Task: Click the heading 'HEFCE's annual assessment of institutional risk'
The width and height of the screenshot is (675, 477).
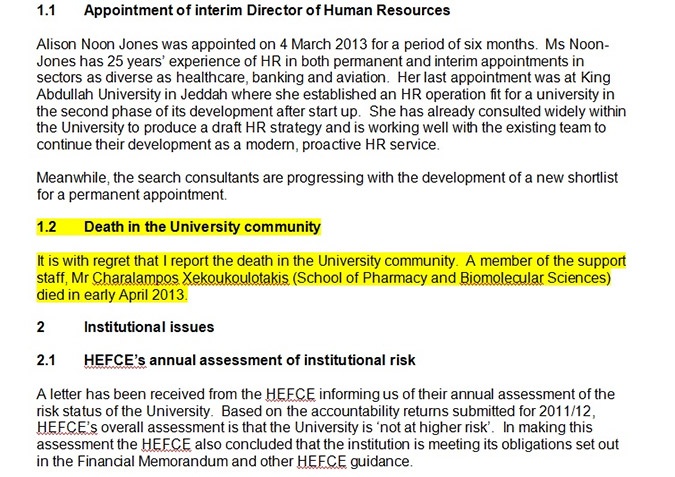Action: tap(250, 360)
